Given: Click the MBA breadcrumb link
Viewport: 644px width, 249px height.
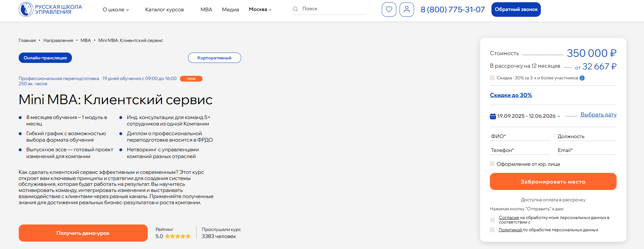Looking at the screenshot, I should click(86, 41).
